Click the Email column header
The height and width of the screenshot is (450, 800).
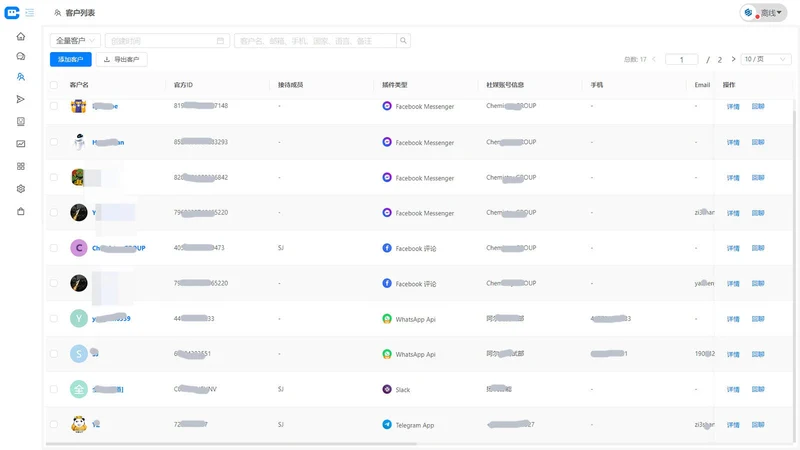pyautogui.click(x=702, y=85)
